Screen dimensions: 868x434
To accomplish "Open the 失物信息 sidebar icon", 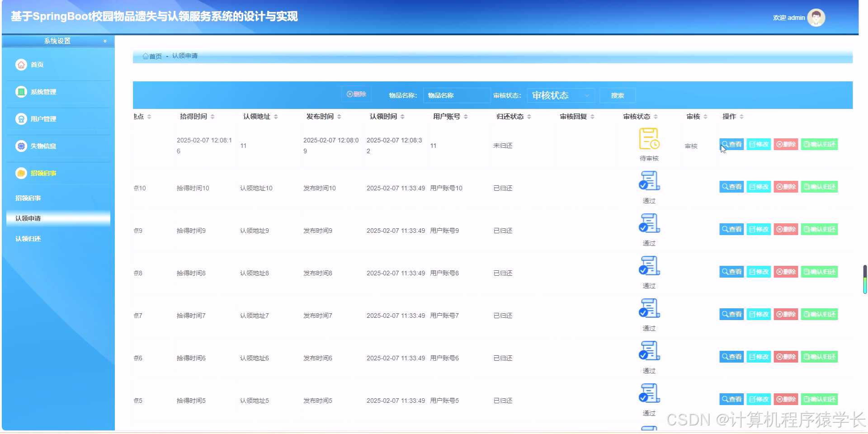I will pos(21,146).
